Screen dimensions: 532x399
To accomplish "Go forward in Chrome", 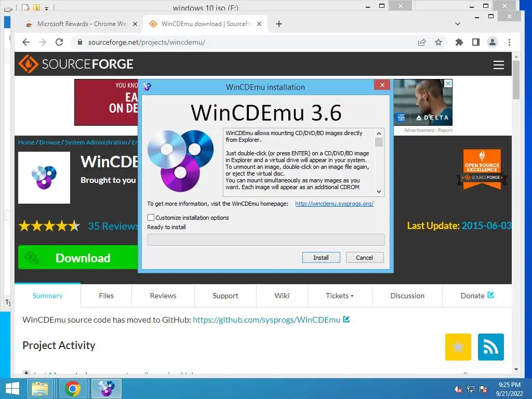I will [43, 42].
